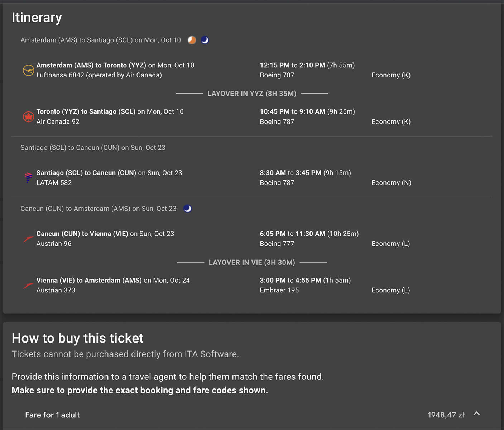Click the Austrian logo beside Austrian 96
The image size is (504, 430).
pos(28,239)
